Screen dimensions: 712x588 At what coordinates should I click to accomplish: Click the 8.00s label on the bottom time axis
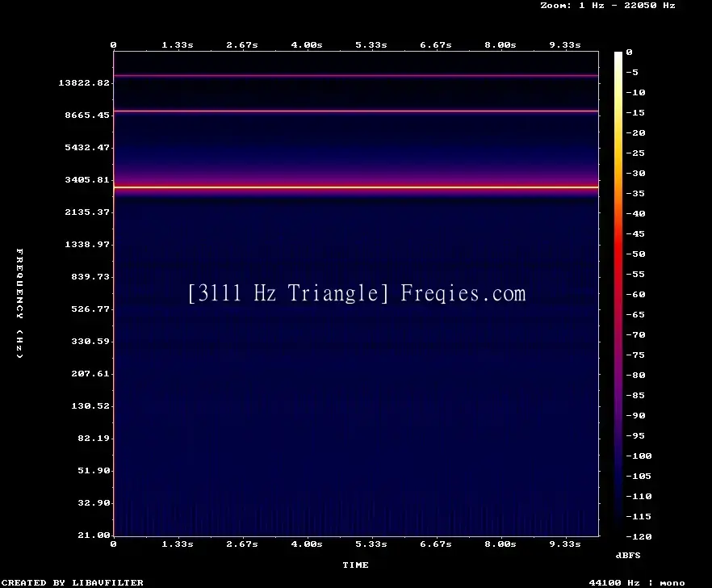[500, 544]
